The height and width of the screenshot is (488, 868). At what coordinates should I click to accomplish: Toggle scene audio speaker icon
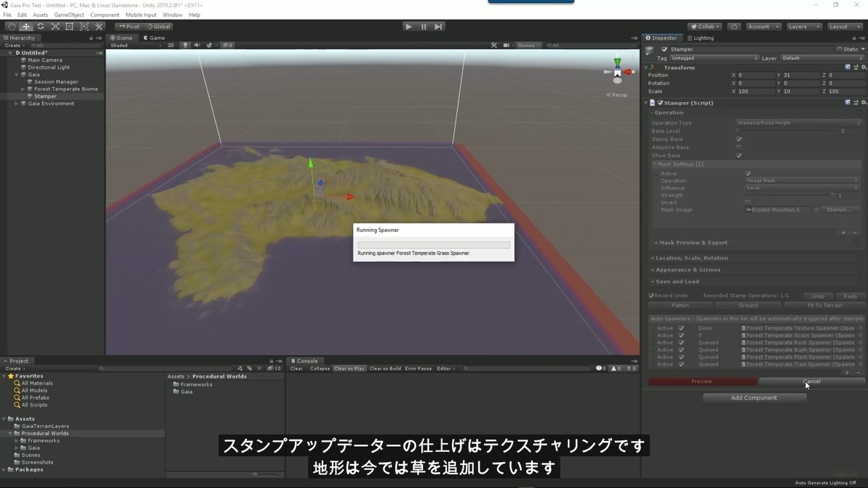tap(197, 45)
